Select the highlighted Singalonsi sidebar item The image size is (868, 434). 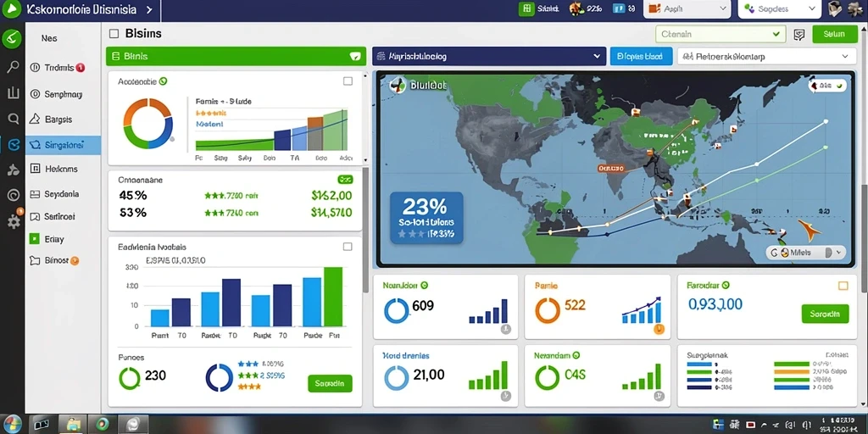click(63, 145)
